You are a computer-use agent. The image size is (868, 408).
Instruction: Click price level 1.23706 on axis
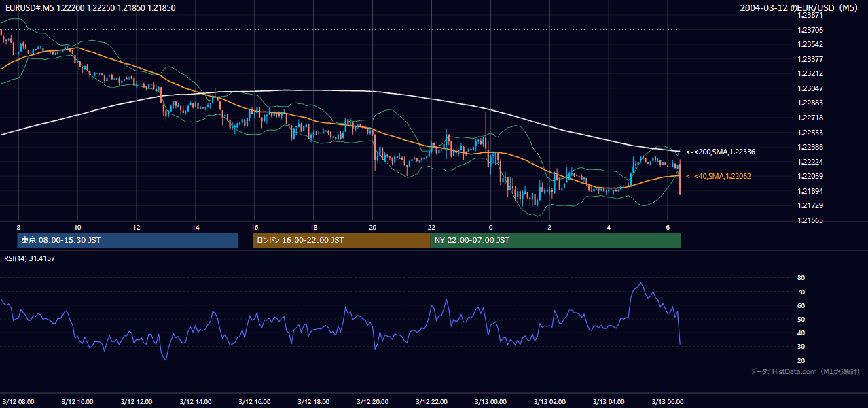(810, 30)
